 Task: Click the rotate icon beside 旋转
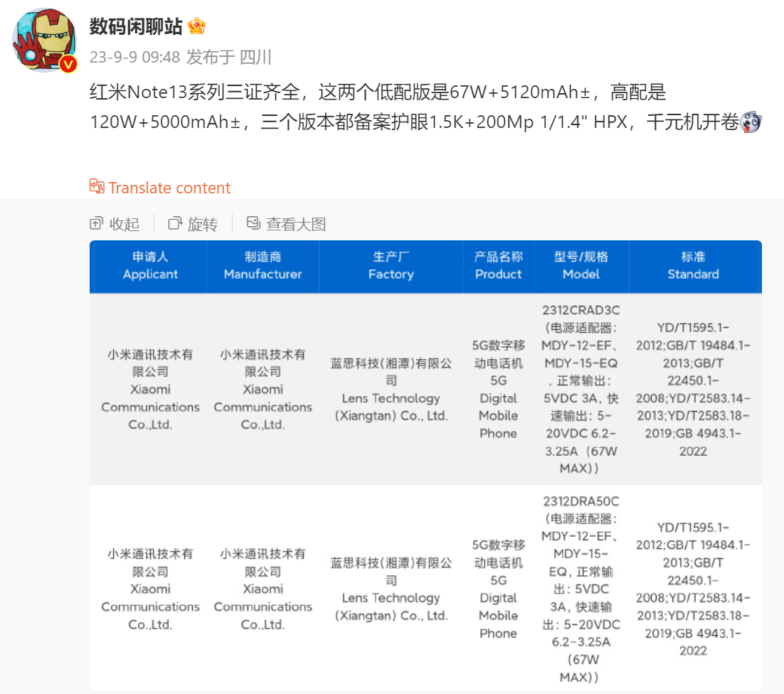[175, 223]
